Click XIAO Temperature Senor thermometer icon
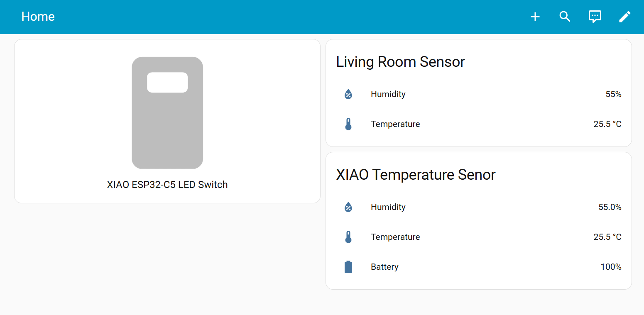This screenshot has height=315, width=644. tap(348, 237)
